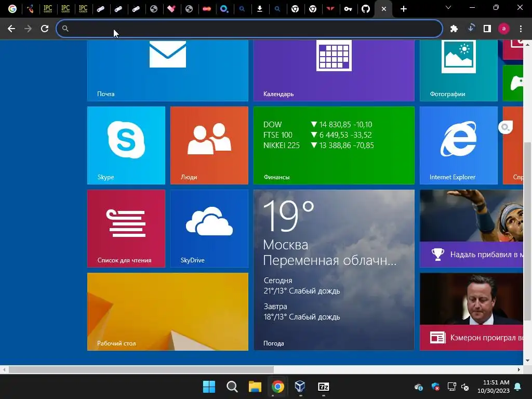Open the Список для чтения tile

pos(126,229)
